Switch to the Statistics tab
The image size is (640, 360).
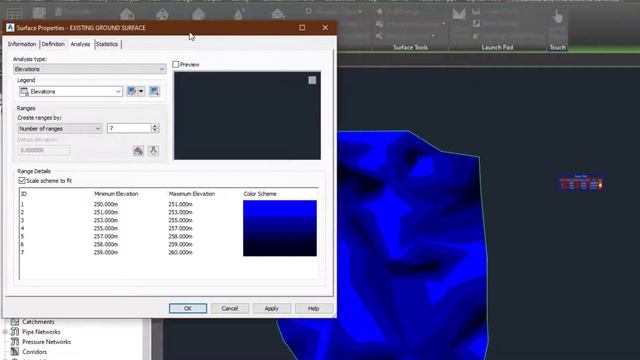coord(107,44)
